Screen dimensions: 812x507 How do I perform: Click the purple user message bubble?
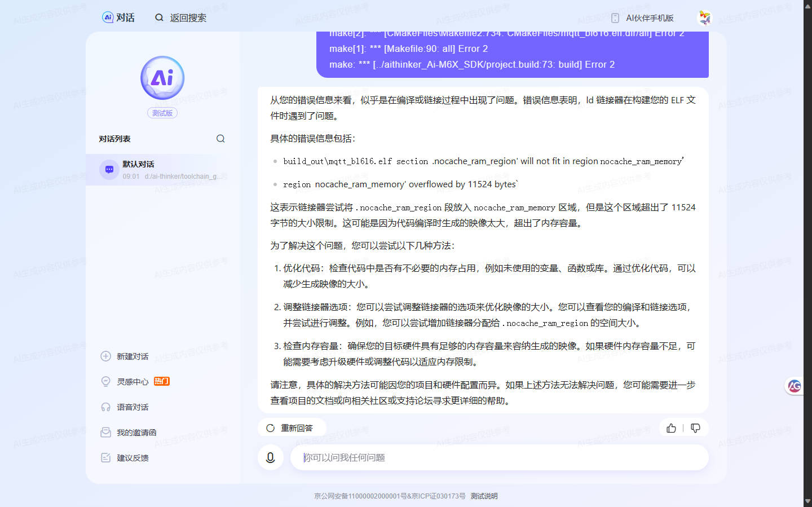(x=512, y=54)
